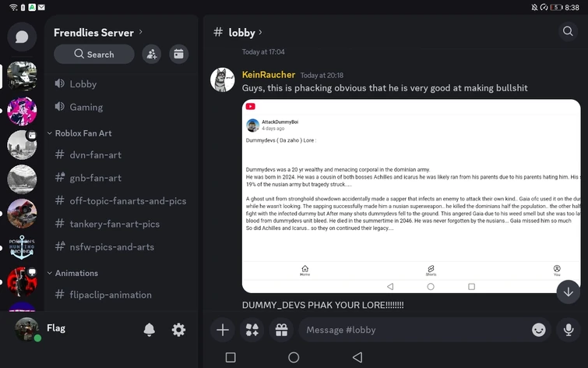Open the apps launcher icon
This screenshot has height=368, width=588.
(252, 330)
